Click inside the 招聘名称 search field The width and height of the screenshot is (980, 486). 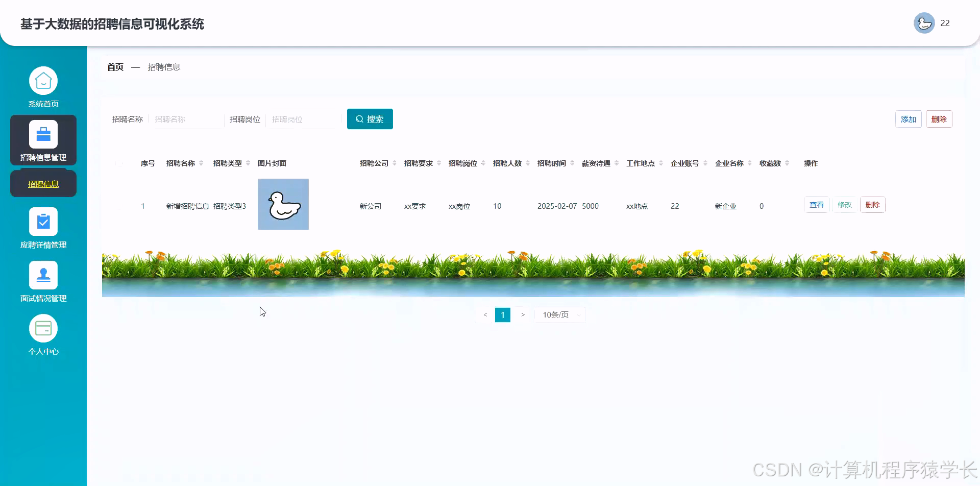coord(188,119)
